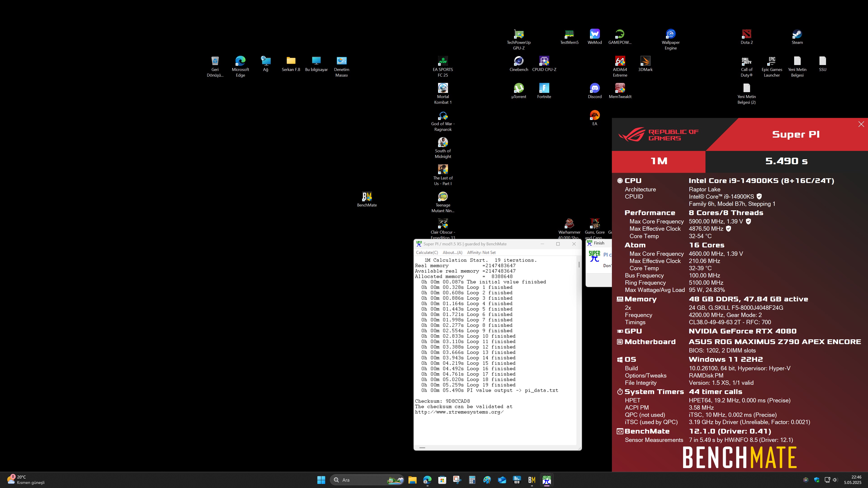Click the Checksum: 9D8CCAD8 line
This screenshot has height=488, width=868.
(442, 401)
